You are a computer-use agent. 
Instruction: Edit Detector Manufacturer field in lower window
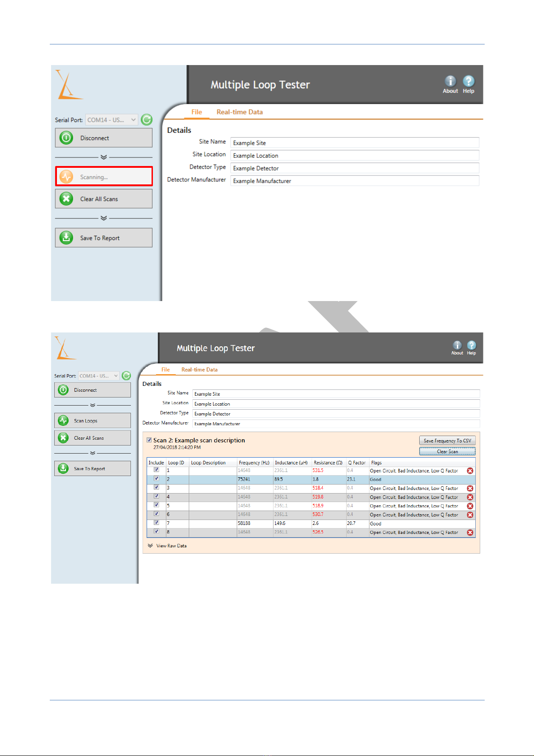[336, 423]
